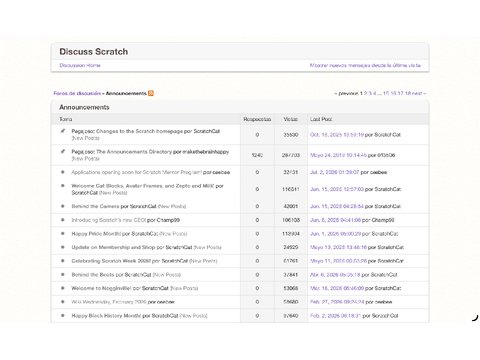Open New Posts link under Changes to Scratch homepage
480x360 pixels.
86,138
